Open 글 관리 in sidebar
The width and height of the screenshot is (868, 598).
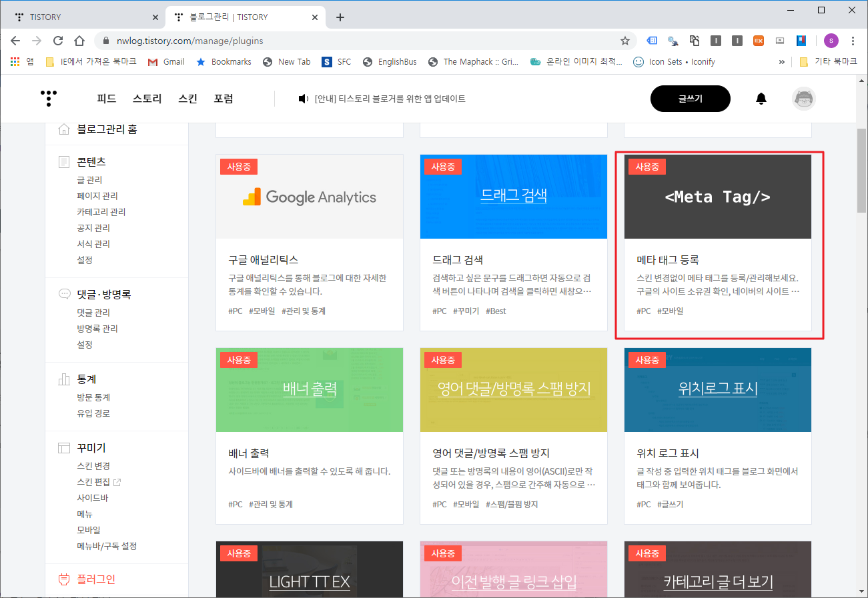point(89,180)
